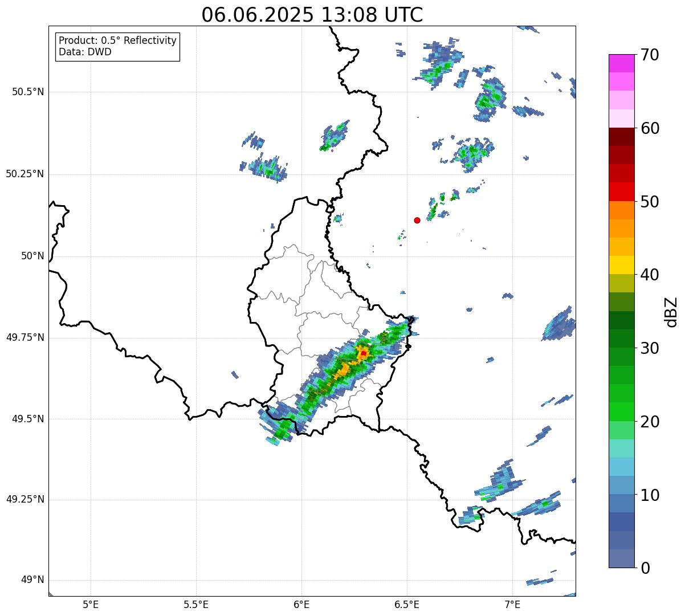
Task: Click the colorbar tick label 70
Action: [650, 55]
